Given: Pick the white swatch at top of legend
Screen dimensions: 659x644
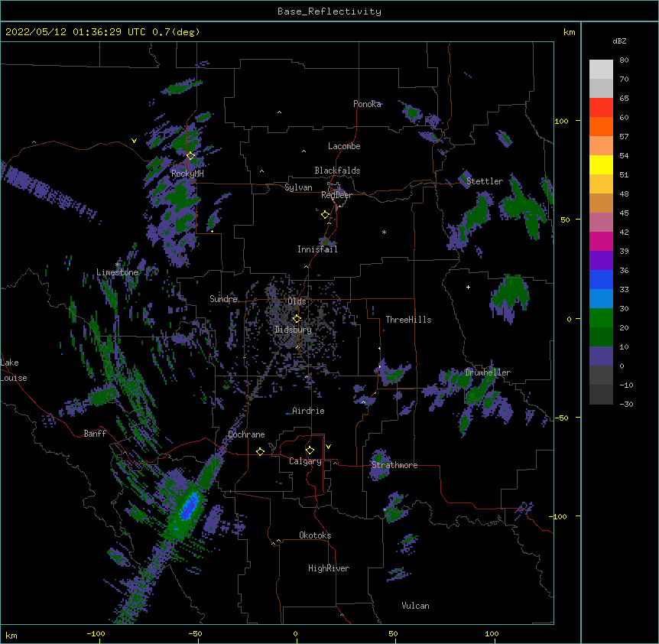Looking at the screenshot, I should (601, 70).
